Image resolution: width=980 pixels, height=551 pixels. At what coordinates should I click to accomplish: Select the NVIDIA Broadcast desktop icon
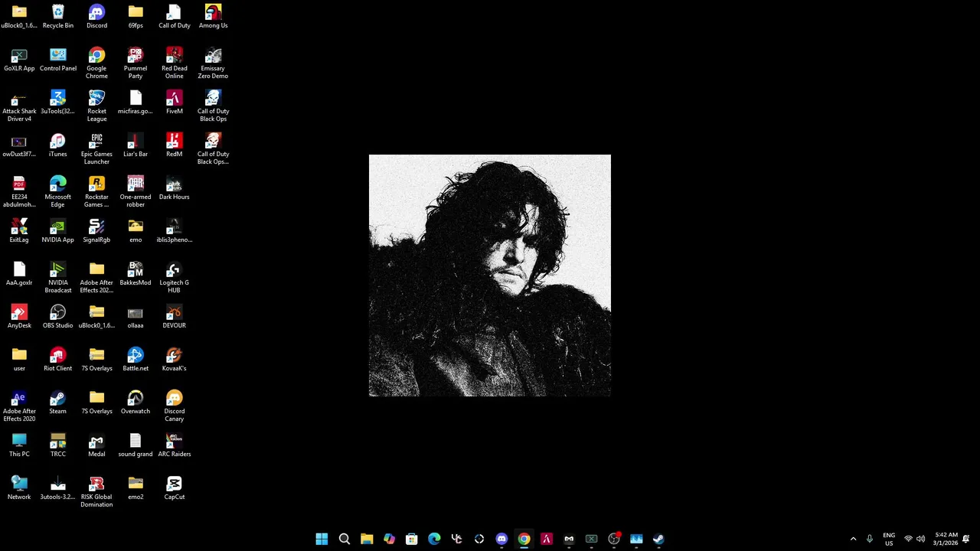(x=58, y=278)
